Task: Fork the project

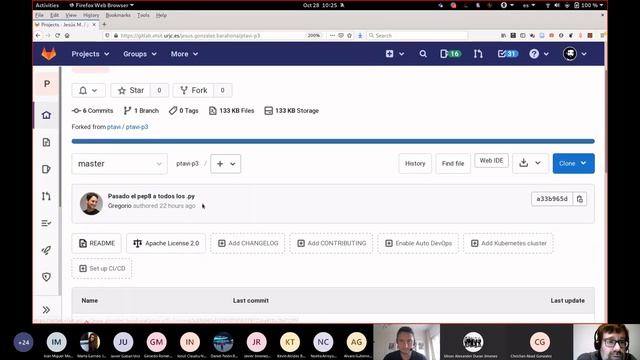Action: point(194,90)
